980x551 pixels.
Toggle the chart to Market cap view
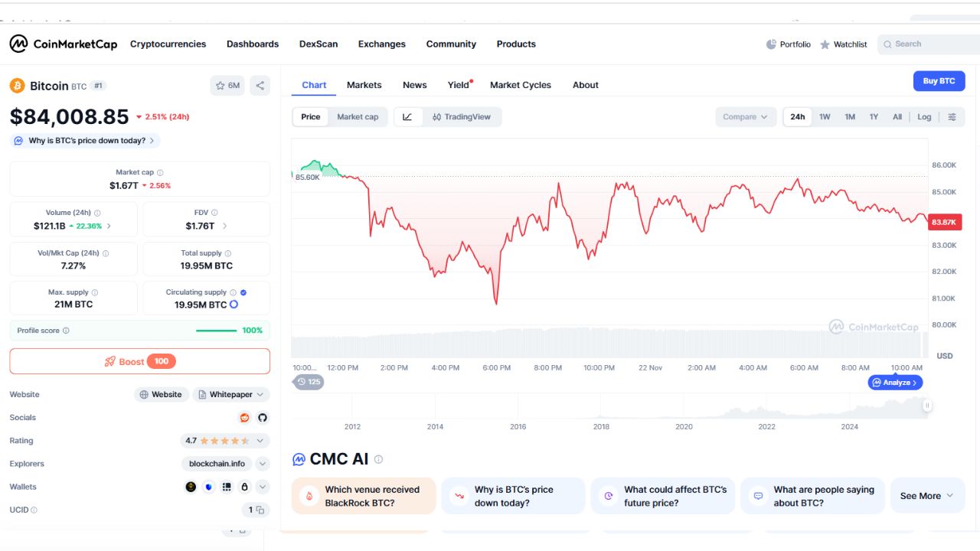coord(358,116)
